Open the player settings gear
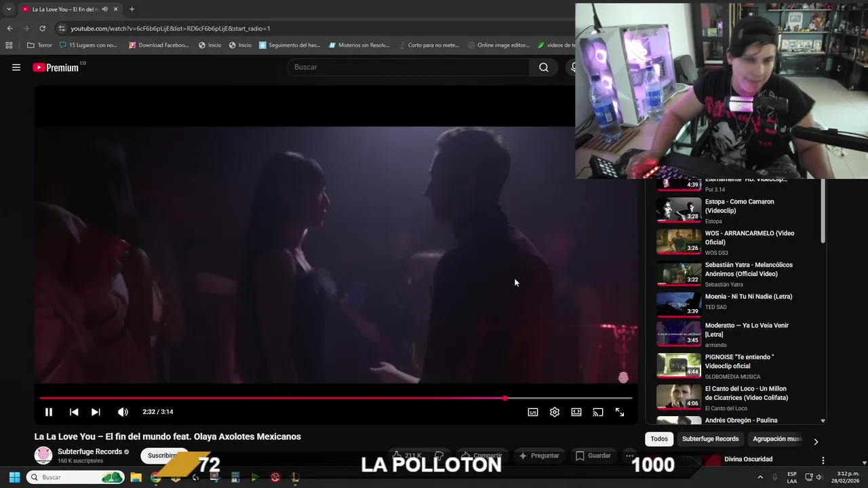Screen dimensions: 868x488 click(555, 412)
